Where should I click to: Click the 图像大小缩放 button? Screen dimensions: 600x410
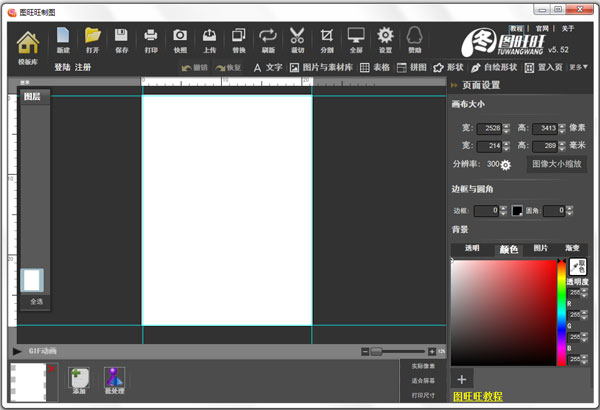557,164
